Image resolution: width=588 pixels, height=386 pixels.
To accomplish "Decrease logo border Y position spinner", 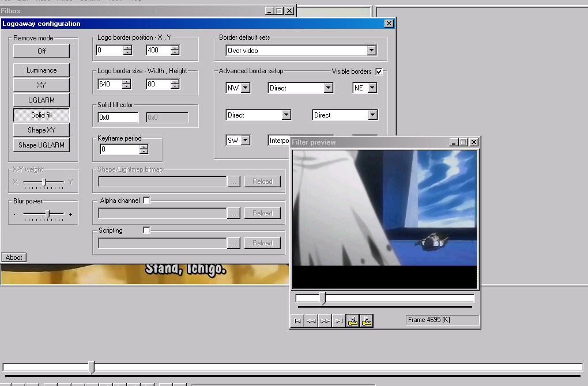I will coord(175,52).
